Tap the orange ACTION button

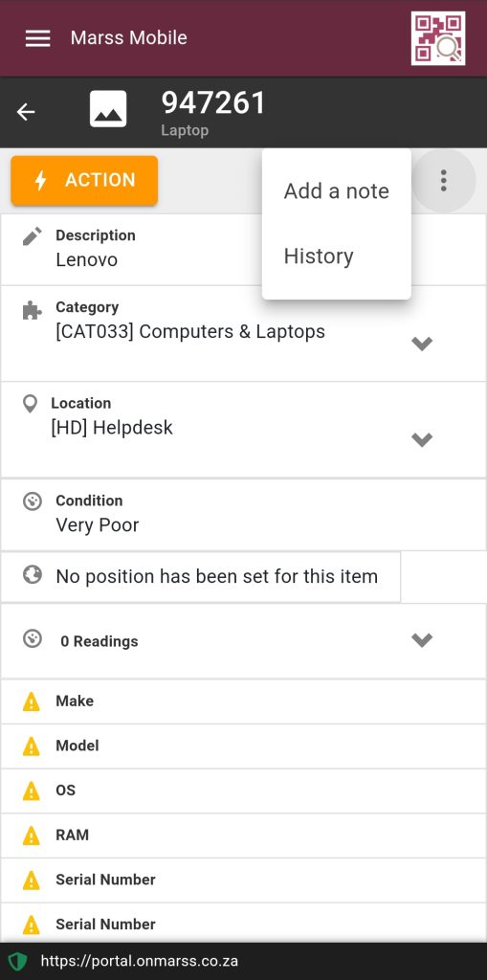[x=84, y=181]
